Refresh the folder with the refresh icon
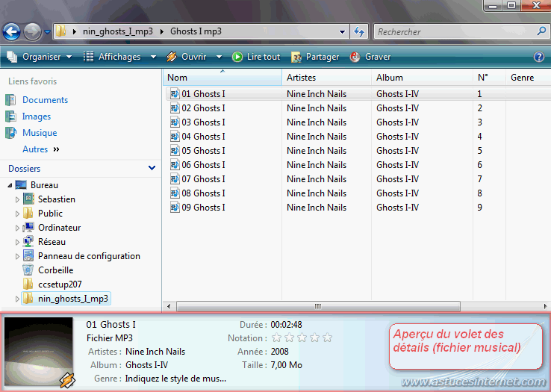Image resolution: width=551 pixels, height=392 pixels. pos(359,32)
